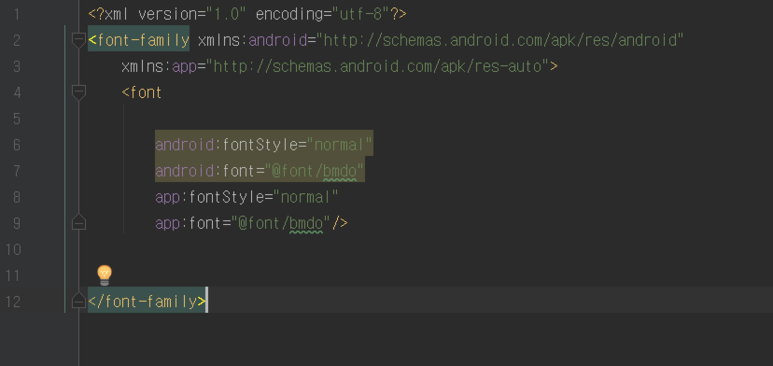Screen dimensions: 773x366
Task: Click line number 7 in the gutter
Action: [x=17, y=171]
